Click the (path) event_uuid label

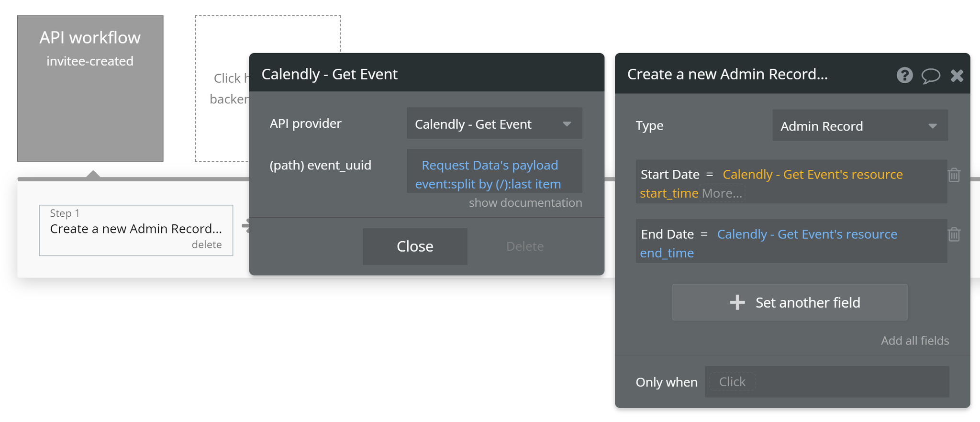click(320, 165)
